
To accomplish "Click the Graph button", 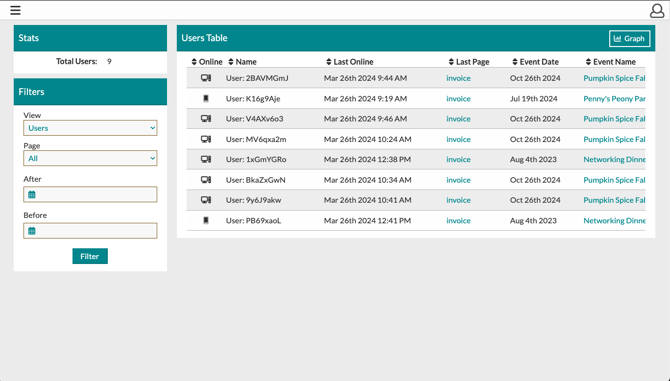I will pyautogui.click(x=629, y=38).
